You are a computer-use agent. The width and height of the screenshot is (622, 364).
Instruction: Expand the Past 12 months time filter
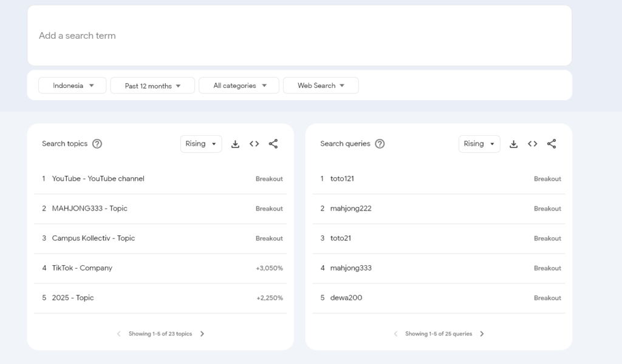point(152,86)
